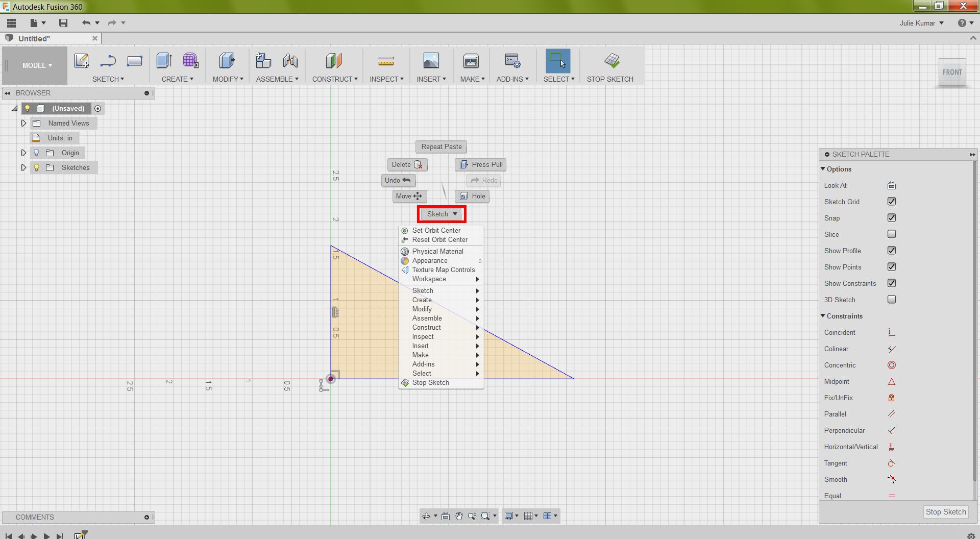Screen dimensions: 980x539
Task: Open the highlighted Sketch dropdown
Action: (x=441, y=214)
